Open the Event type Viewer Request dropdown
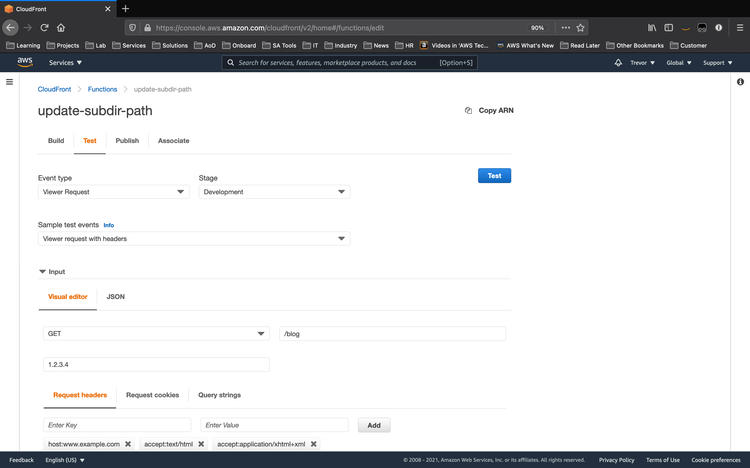 click(x=113, y=192)
